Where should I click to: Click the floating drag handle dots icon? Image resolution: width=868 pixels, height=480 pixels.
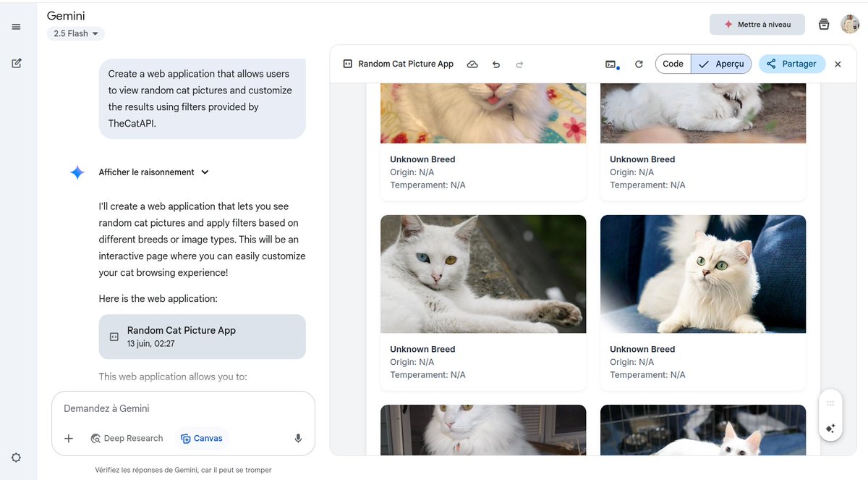pyautogui.click(x=830, y=403)
